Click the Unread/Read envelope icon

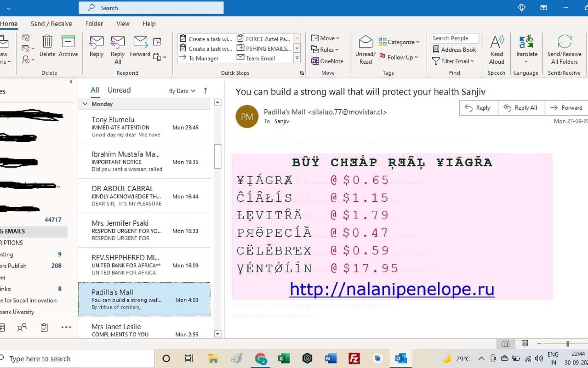[365, 50]
